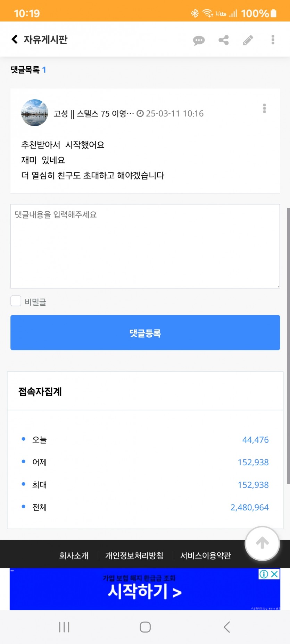This screenshot has width=290, height=644.
Task: Open the 회사소개 footer link
Action: pos(74,556)
